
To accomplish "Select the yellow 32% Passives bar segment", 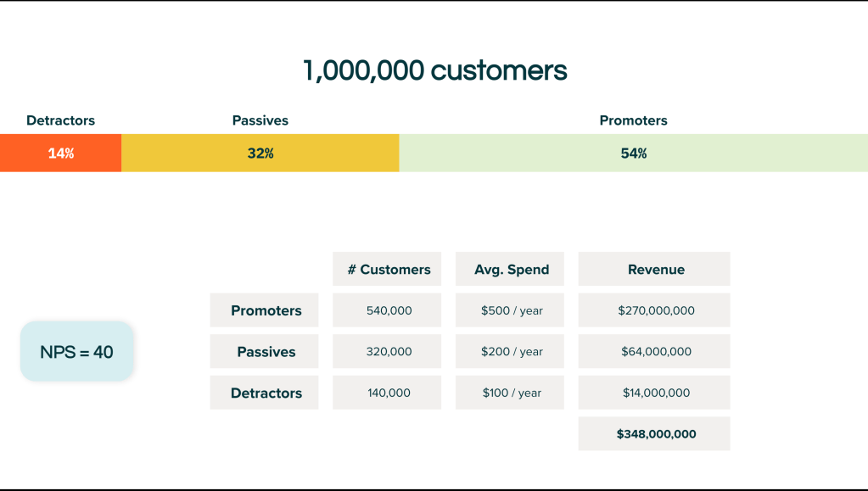I will click(x=260, y=153).
